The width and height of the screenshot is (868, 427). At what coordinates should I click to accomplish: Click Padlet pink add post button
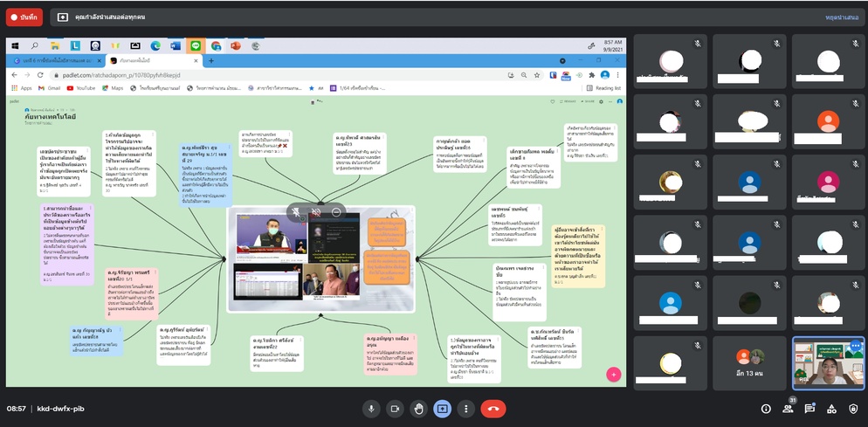[x=613, y=374]
